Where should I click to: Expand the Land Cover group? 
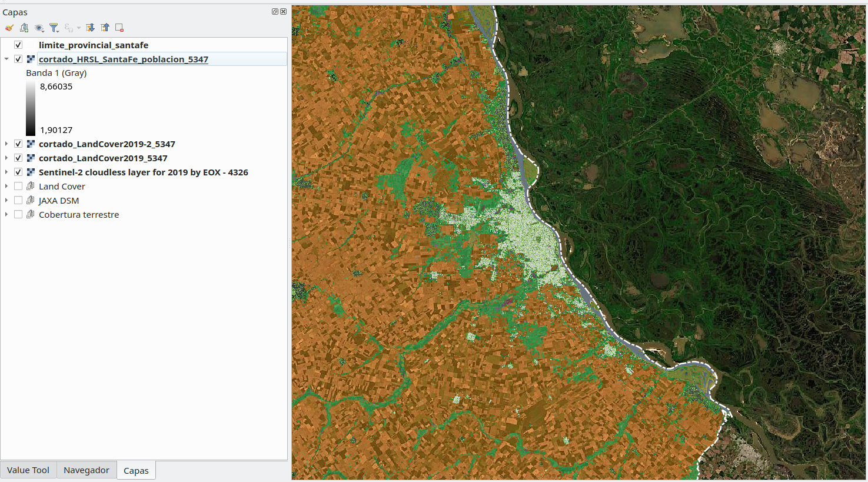pyautogui.click(x=6, y=186)
